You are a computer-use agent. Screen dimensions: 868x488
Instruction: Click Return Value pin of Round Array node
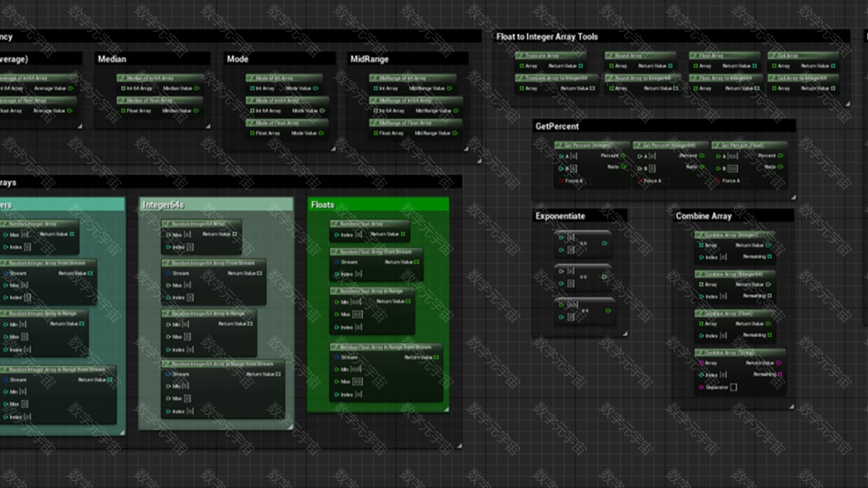click(671, 66)
